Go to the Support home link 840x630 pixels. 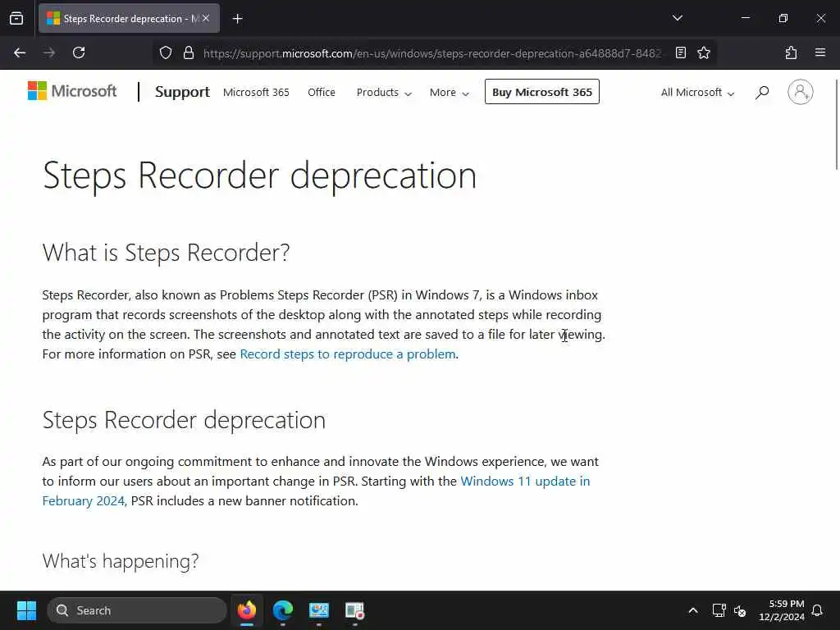[182, 92]
